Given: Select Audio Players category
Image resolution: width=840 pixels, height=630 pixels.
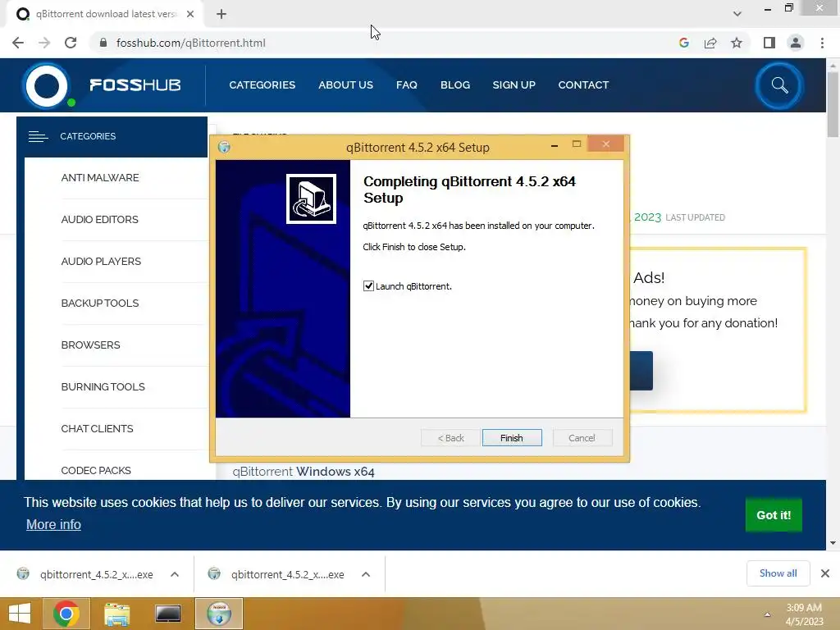Looking at the screenshot, I should [x=101, y=262].
